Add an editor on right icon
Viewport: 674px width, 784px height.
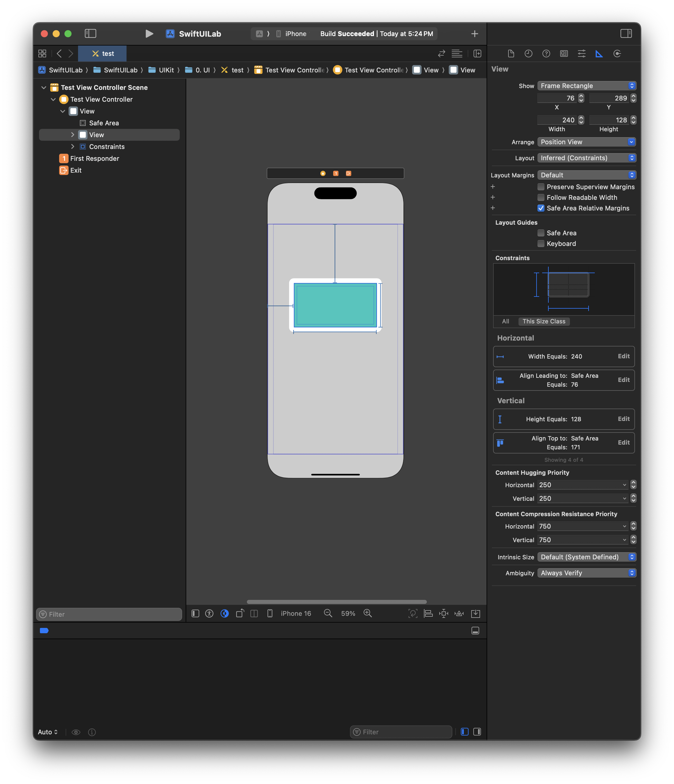477,53
